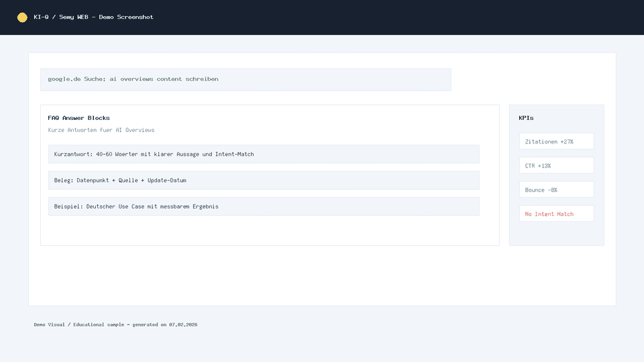This screenshot has width=644, height=362.
Task: Select the Beleg: Datenpunkt answer block
Action: 264,180
